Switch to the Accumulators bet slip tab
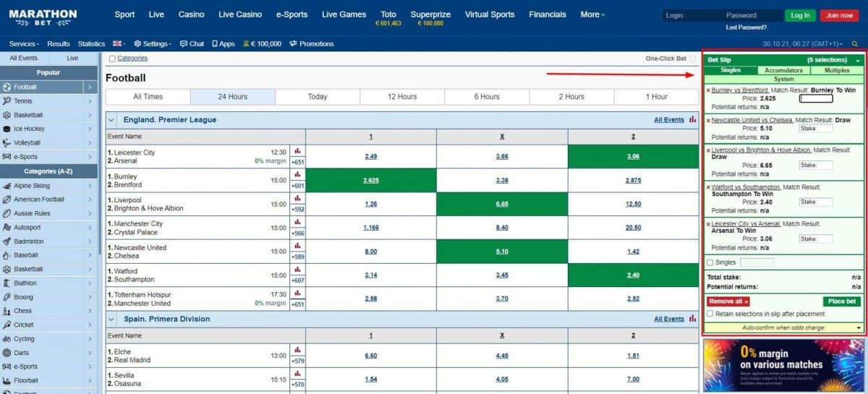The image size is (868, 394). [x=783, y=71]
